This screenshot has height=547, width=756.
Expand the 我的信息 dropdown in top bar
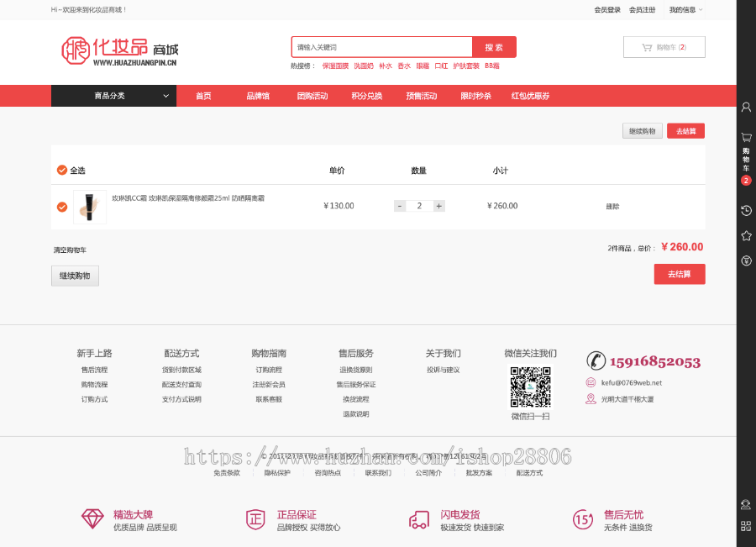click(685, 9)
